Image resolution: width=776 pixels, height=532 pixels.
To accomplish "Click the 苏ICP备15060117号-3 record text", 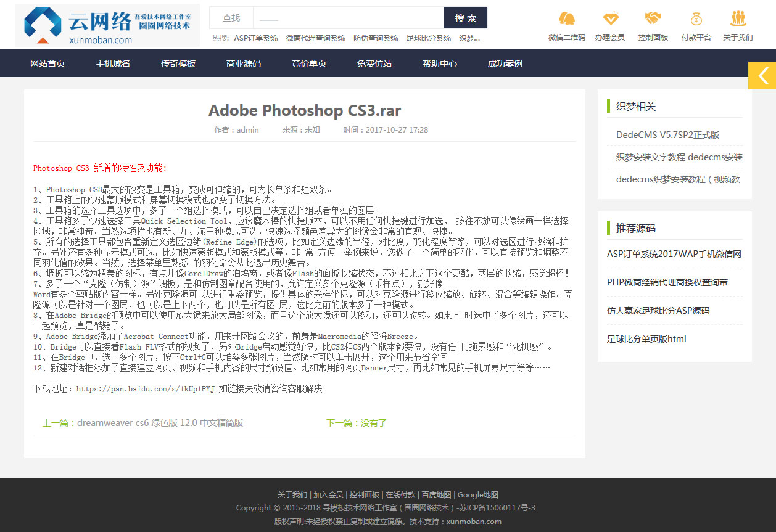I will 496,508.
